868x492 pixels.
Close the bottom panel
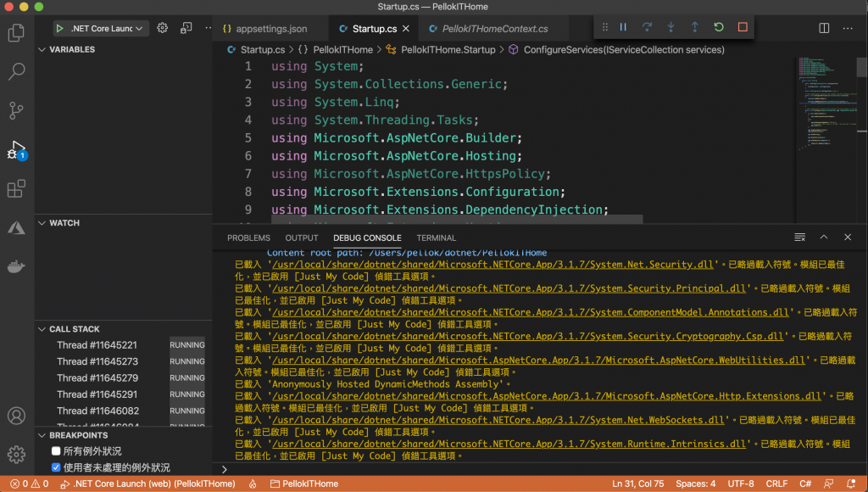click(x=848, y=238)
